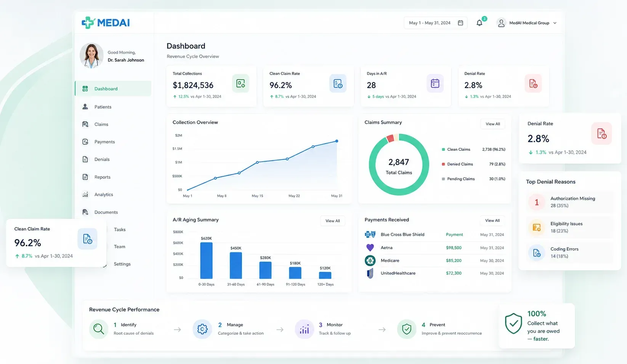Click the Manage gear icon
Image resolution: width=627 pixels, height=364 pixels.
pos(202,329)
